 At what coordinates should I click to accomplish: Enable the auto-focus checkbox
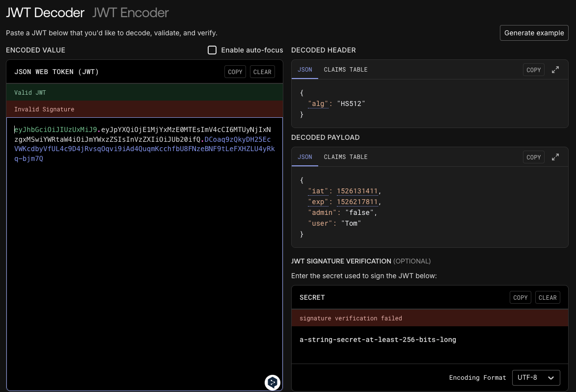[212, 50]
